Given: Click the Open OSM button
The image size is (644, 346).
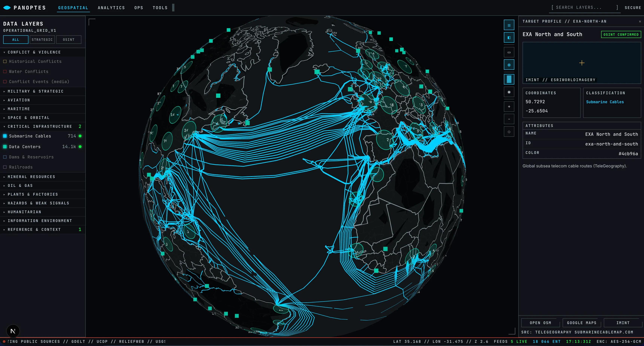Looking at the screenshot, I should [540, 323].
